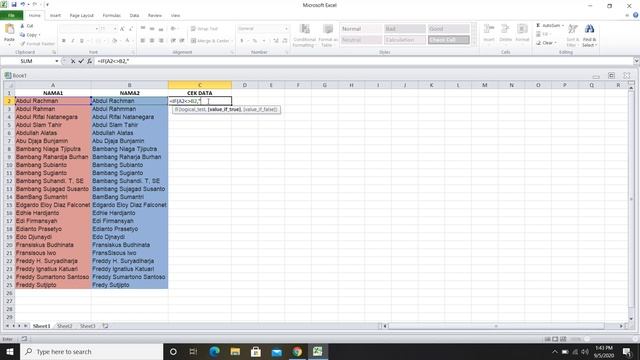Open the Name Box dropdown next to SUM
640x360 pixels.
tap(56, 61)
